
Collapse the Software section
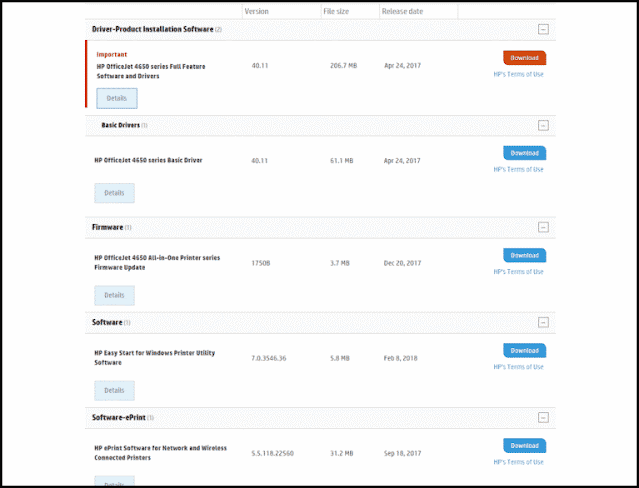[x=543, y=322]
